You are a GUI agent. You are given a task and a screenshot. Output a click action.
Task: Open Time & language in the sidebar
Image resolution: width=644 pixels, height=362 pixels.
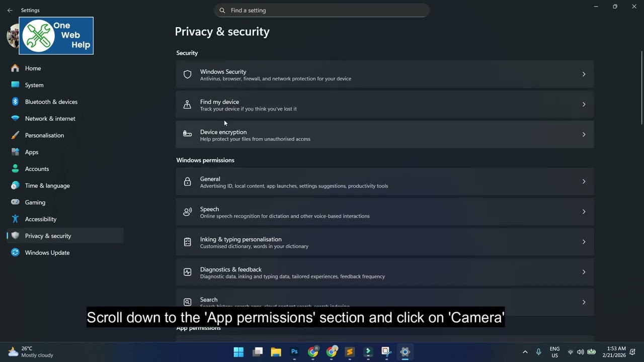[x=65, y=186]
